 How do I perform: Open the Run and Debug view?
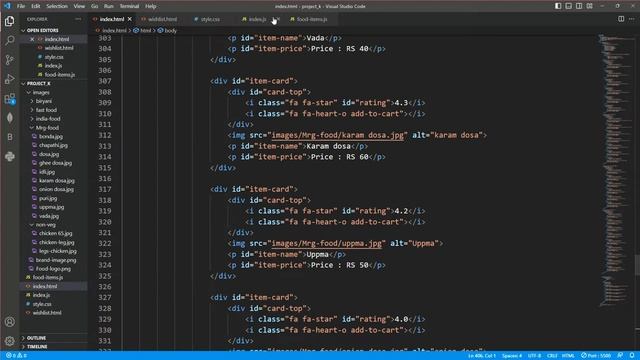pos(9,79)
